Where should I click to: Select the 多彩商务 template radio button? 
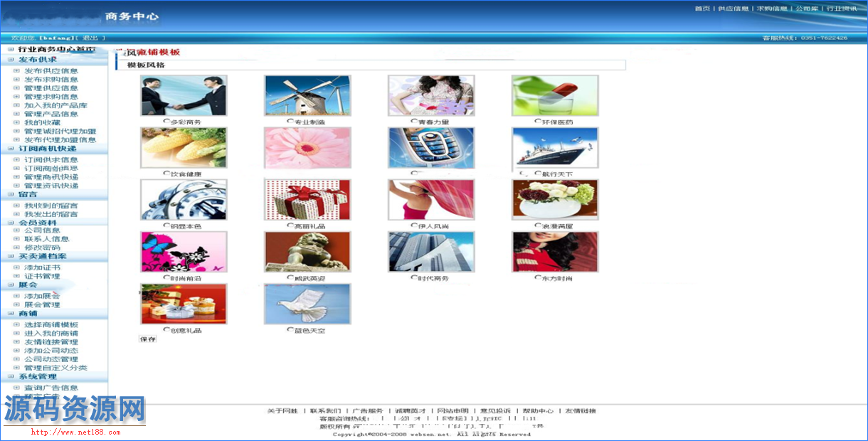(x=166, y=122)
